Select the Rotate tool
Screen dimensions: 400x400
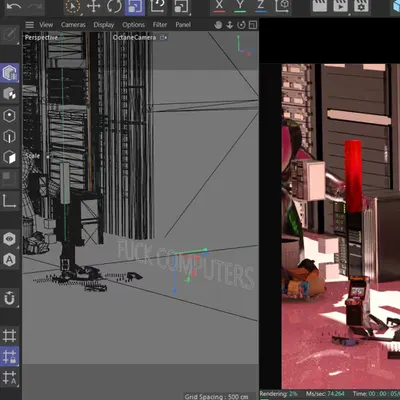(x=114, y=6)
